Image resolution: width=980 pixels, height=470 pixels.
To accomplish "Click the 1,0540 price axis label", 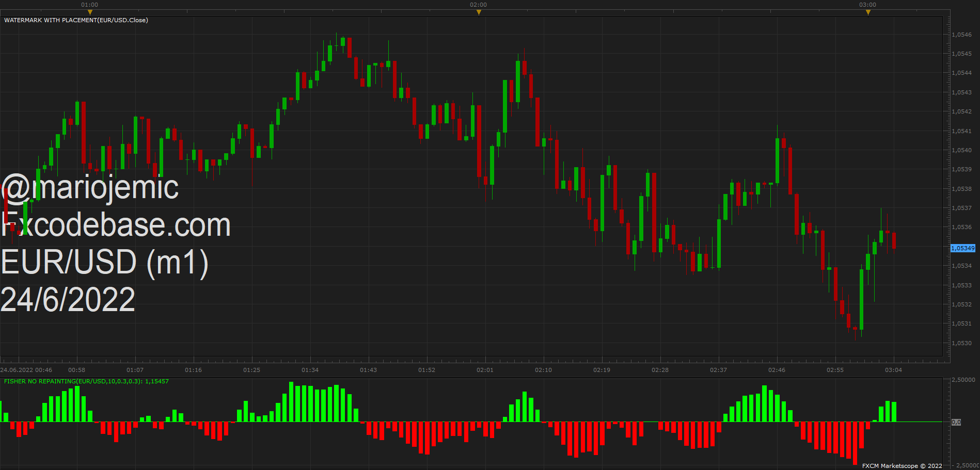I will coord(962,150).
